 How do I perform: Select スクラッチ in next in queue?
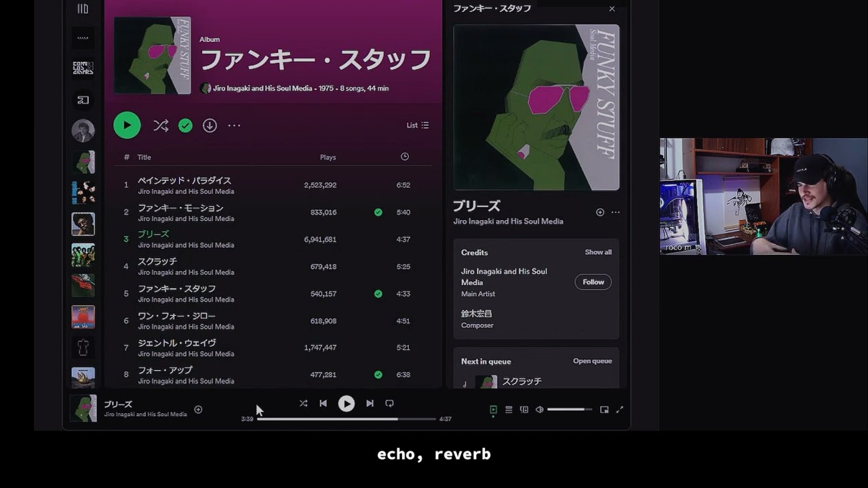click(521, 382)
